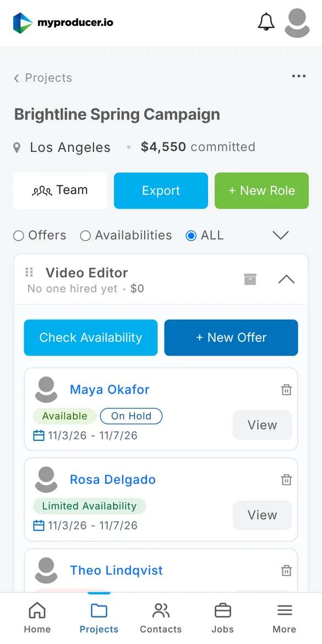Click the No one hired yet text

(x=72, y=289)
